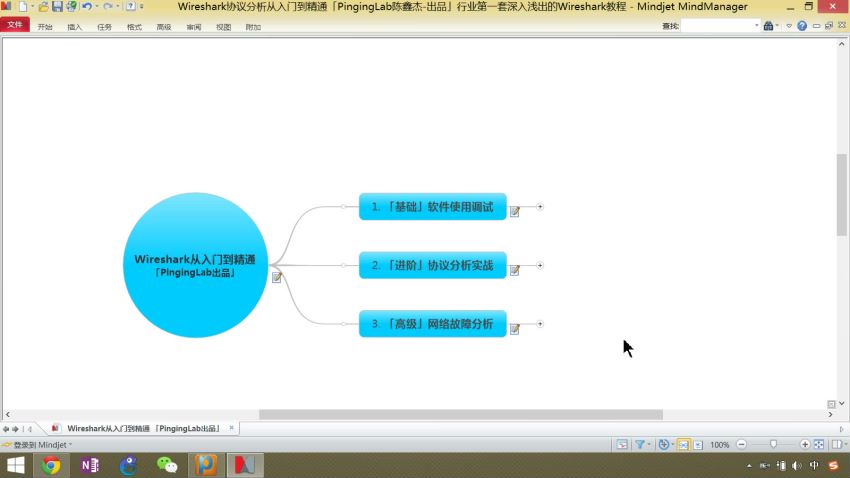Open the notes icon on topic 2 进阶
The image size is (850, 478).
point(514,270)
